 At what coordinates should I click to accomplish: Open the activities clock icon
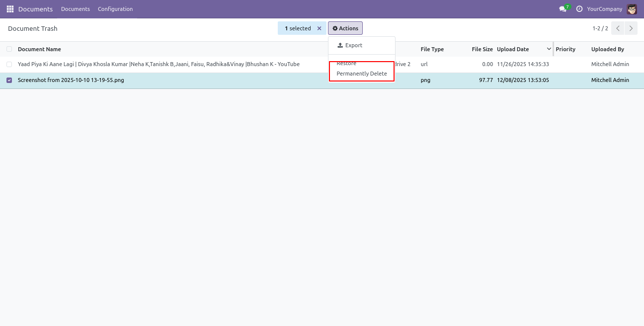[579, 9]
